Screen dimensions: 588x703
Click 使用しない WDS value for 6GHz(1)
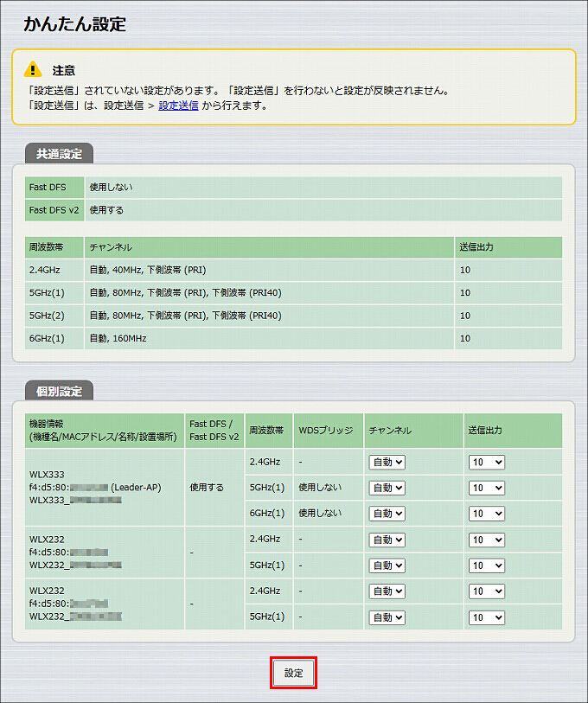pyautogui.click(x=320, y=513)
